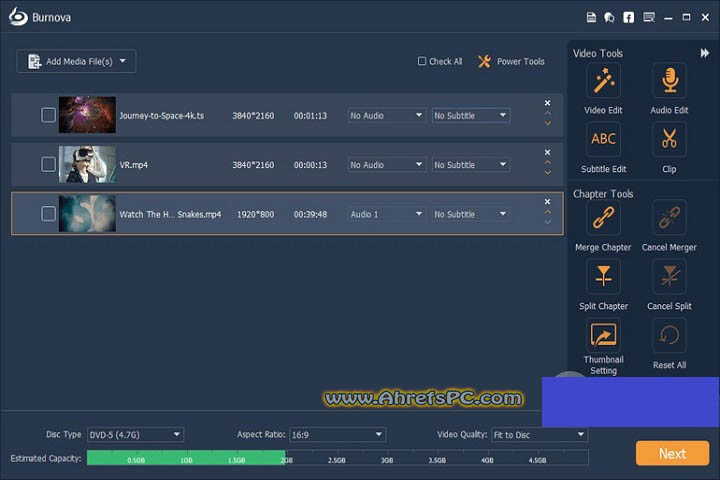
Task: Move VR.mp4 down in list
Action: 547,172
